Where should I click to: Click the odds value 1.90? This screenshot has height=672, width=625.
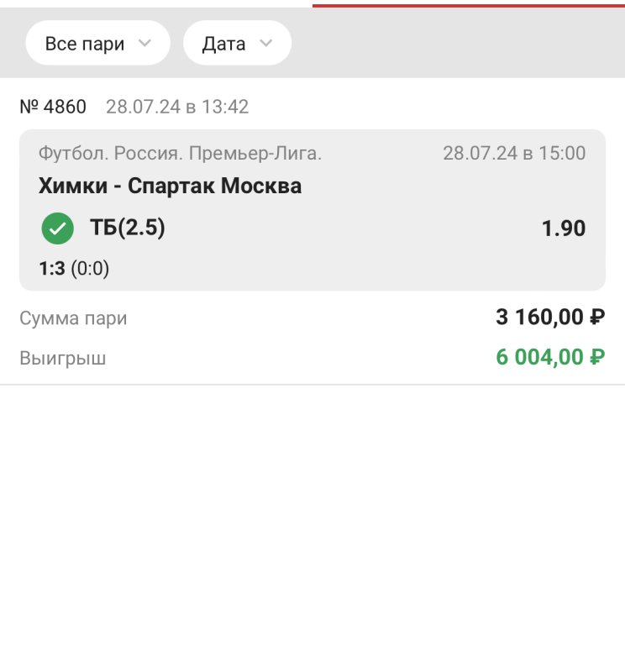(x=563, y=228)
